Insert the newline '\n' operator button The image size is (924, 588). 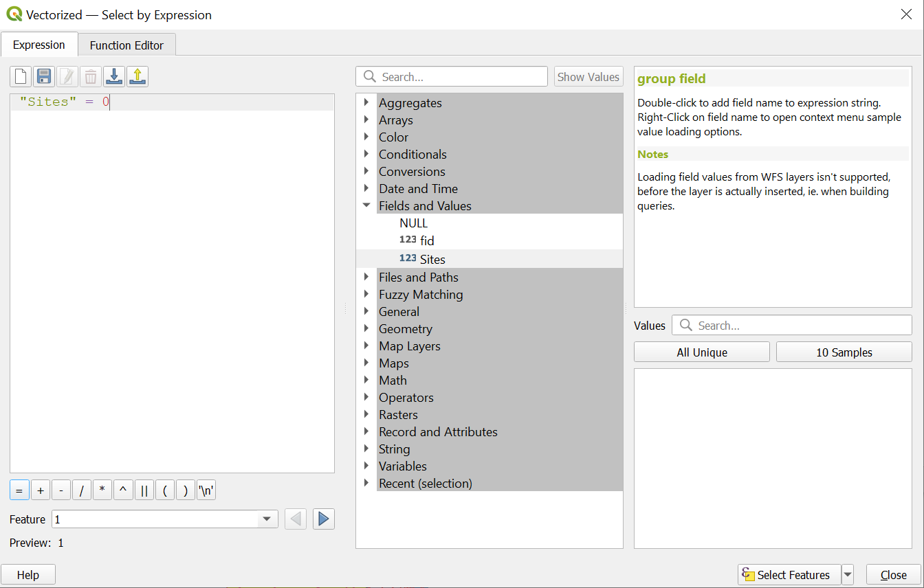point(206,490)
